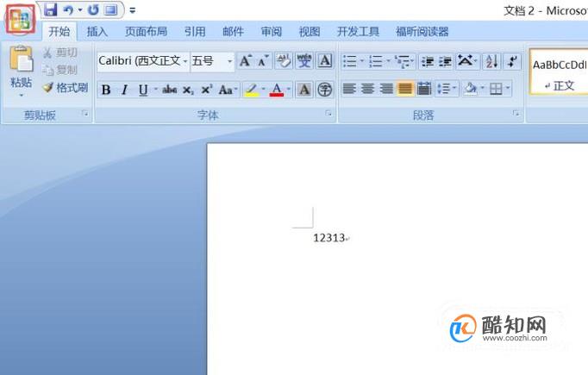Open the highlight color dropdown arrow
Viewport: 588px width, 375px height.
pyautogui.click(x=263, y=90)
